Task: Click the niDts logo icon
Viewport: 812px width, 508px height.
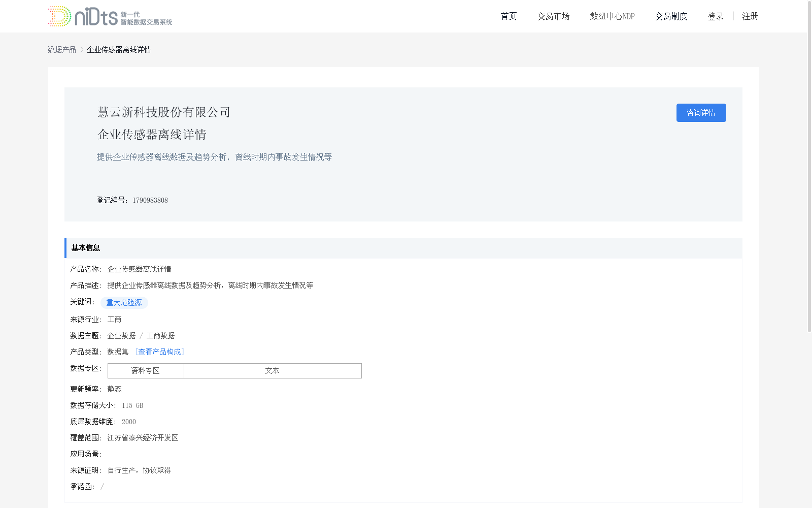Action: coord(110,16)
